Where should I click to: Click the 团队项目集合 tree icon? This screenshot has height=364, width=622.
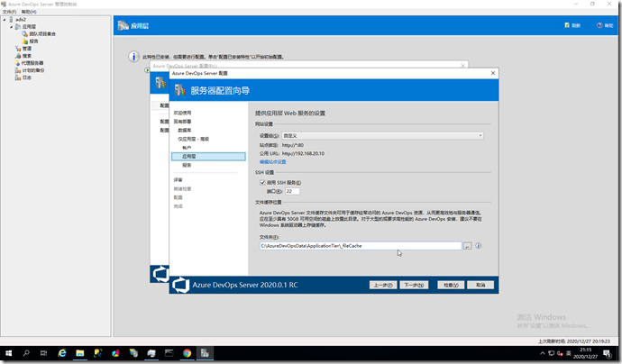click(x=25, y=34)
